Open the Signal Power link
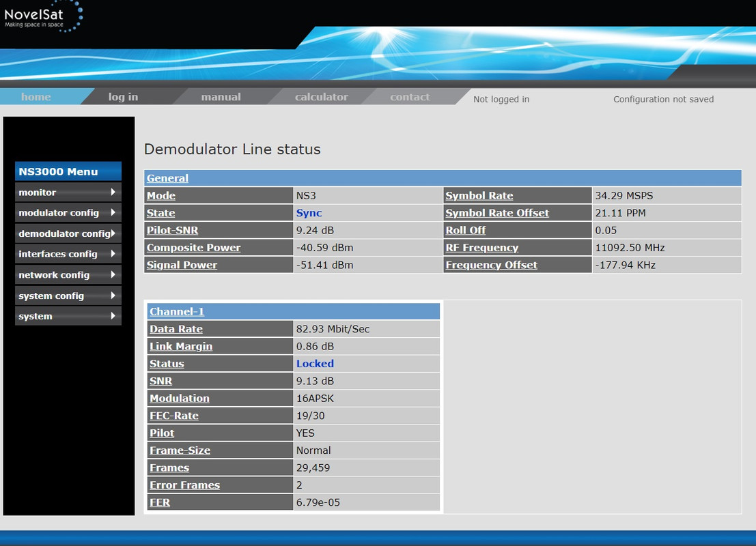Image resolution: width=756 pixels, height=546 pixels. 182,265
